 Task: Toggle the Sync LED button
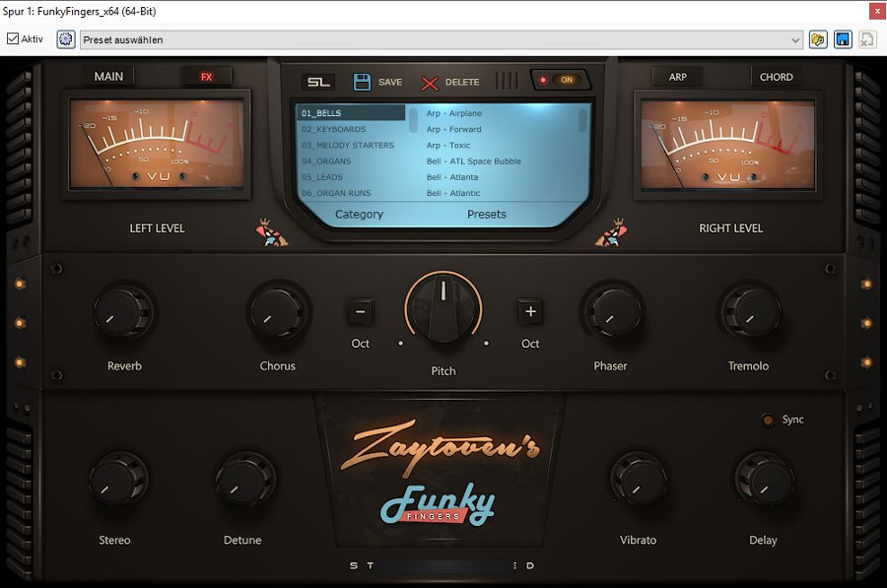[x=768, y=420]
